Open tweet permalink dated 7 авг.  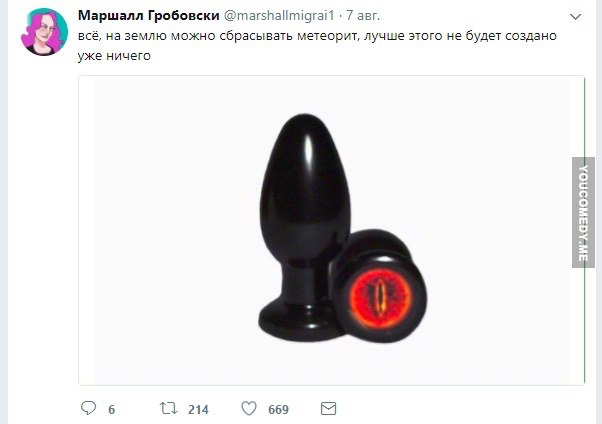363,16
